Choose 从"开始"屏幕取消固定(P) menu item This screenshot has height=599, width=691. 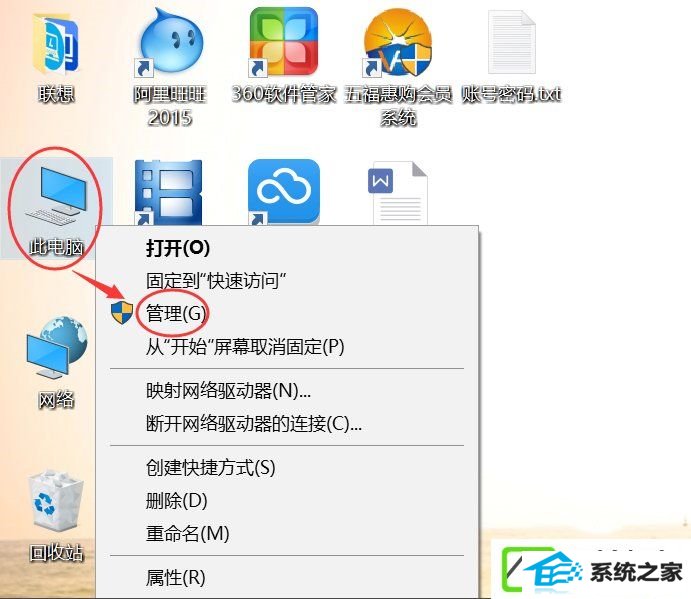287,347
